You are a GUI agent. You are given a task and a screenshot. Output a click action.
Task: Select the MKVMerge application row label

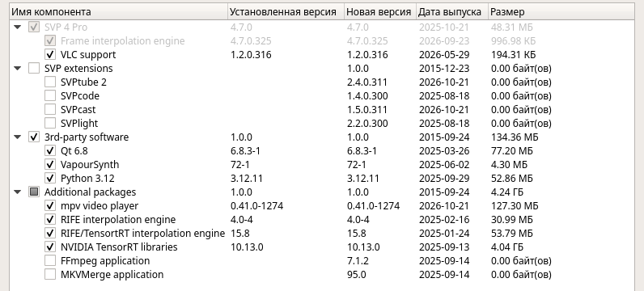(x=112, y=275)
